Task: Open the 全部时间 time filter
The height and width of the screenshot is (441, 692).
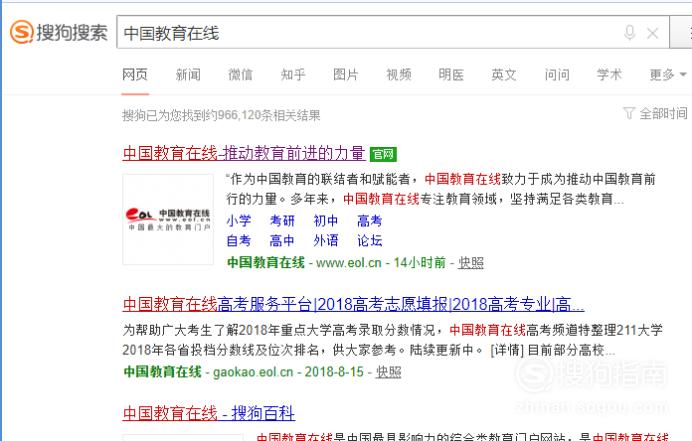Action: [663, 113]
